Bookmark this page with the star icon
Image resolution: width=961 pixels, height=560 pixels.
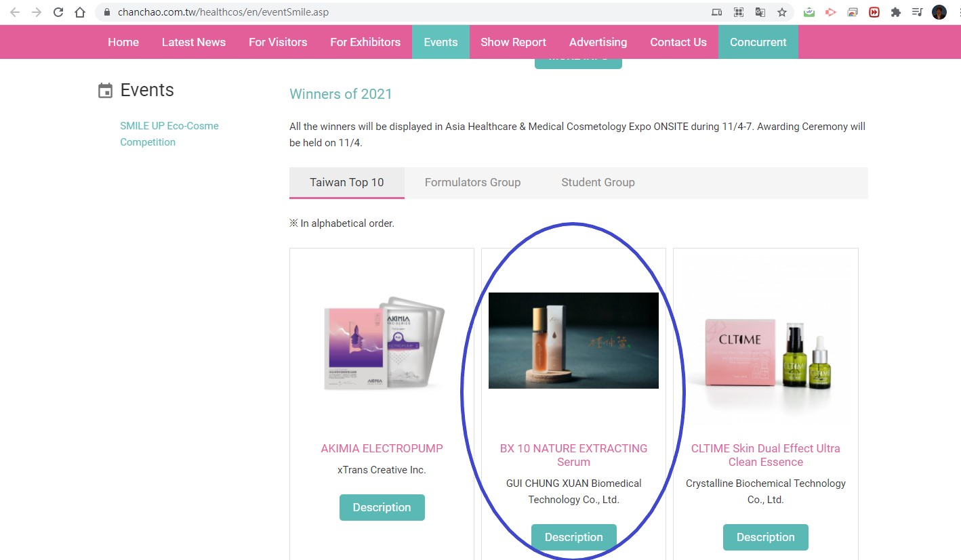tap(782, 12)
